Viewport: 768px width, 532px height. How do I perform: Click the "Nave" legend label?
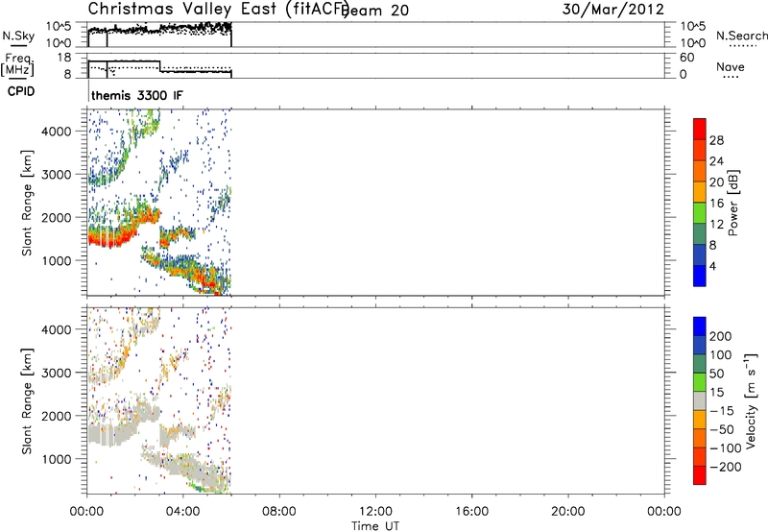731,66
